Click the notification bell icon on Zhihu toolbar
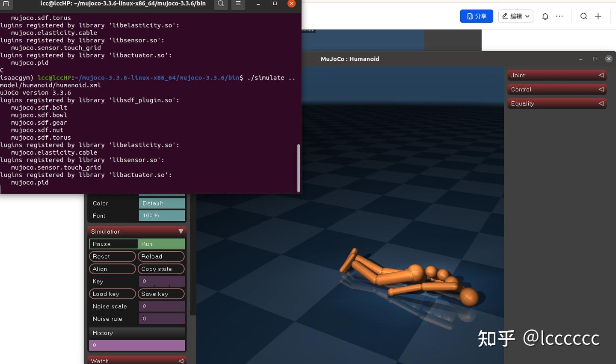The image size is (616, 364). 545,16
